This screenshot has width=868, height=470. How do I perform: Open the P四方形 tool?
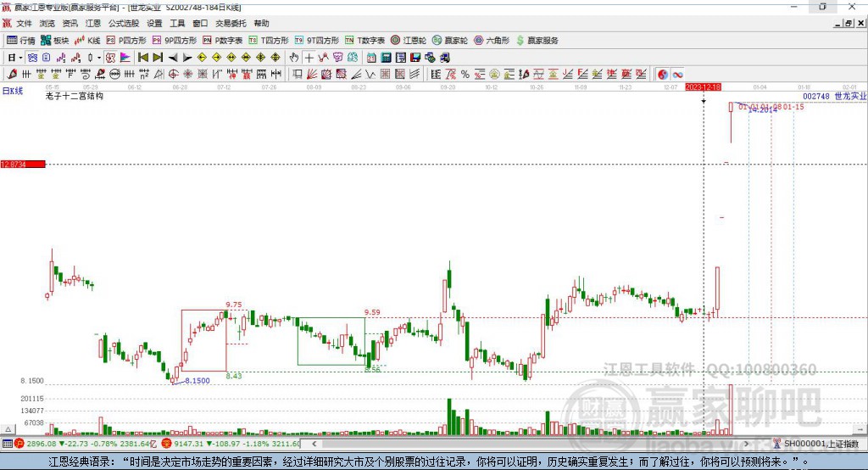126,41
